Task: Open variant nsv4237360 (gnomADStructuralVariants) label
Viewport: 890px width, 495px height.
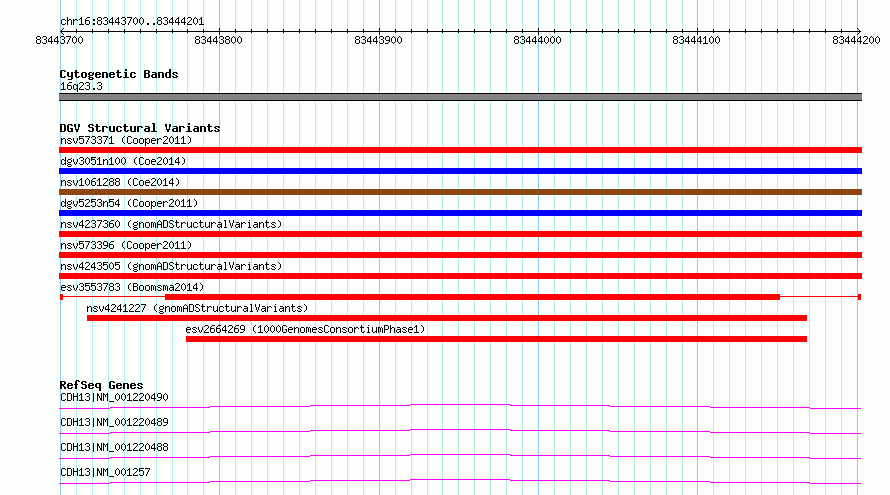Action: [x=171, y=224]
